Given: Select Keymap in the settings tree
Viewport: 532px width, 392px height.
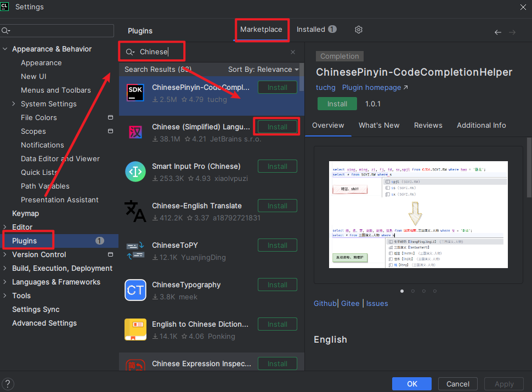Looking at the screenshot, I should pyautogui.click(x=26, y=214).
